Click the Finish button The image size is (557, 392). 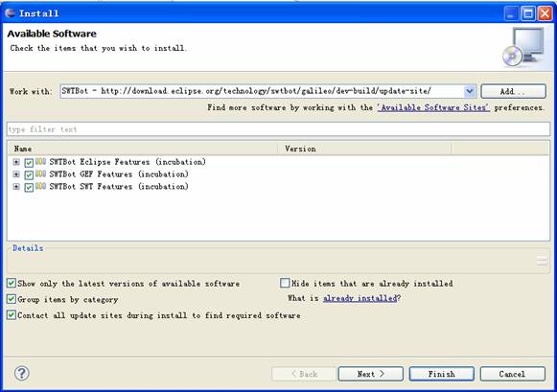click(442, 374)
